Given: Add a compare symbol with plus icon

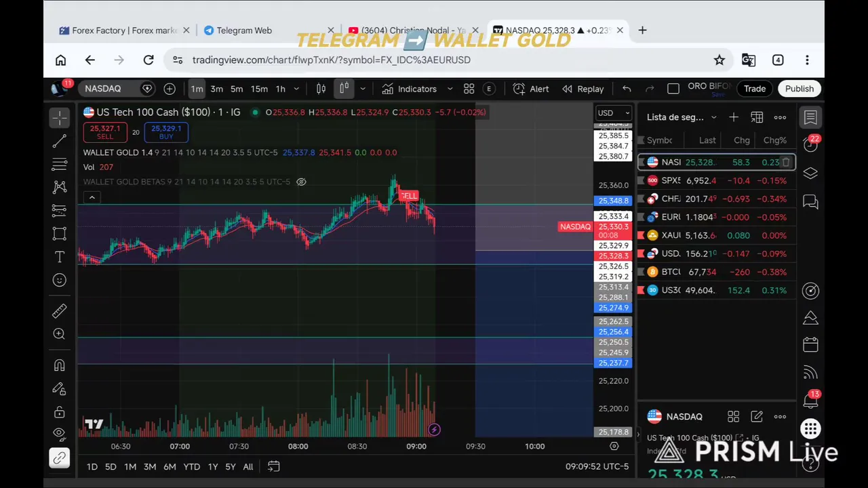Looking at the screenshot, I should [x=170, y=89].
